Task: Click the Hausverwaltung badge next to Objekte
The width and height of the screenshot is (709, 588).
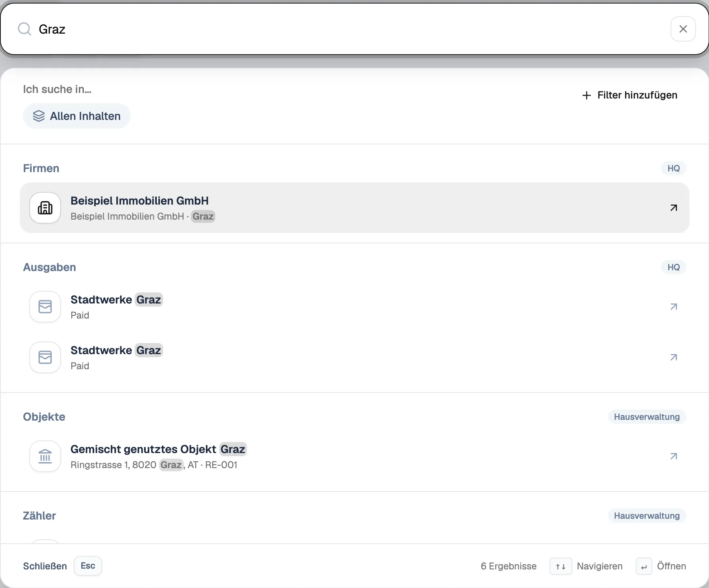Action: (646, 417)
